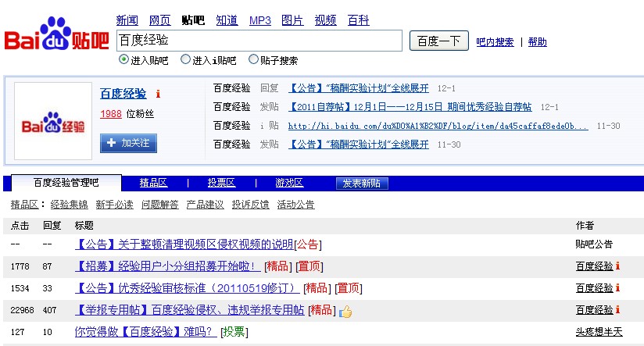Click orange info icon beside 百度经验 title
This screenshot has width=644, height=346.
[x=158, y=95]
